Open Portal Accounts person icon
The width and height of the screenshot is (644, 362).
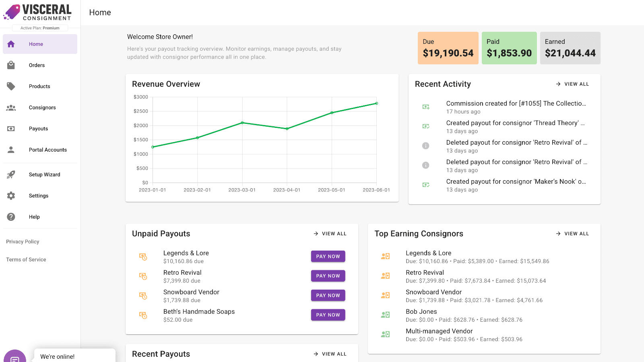11,150
